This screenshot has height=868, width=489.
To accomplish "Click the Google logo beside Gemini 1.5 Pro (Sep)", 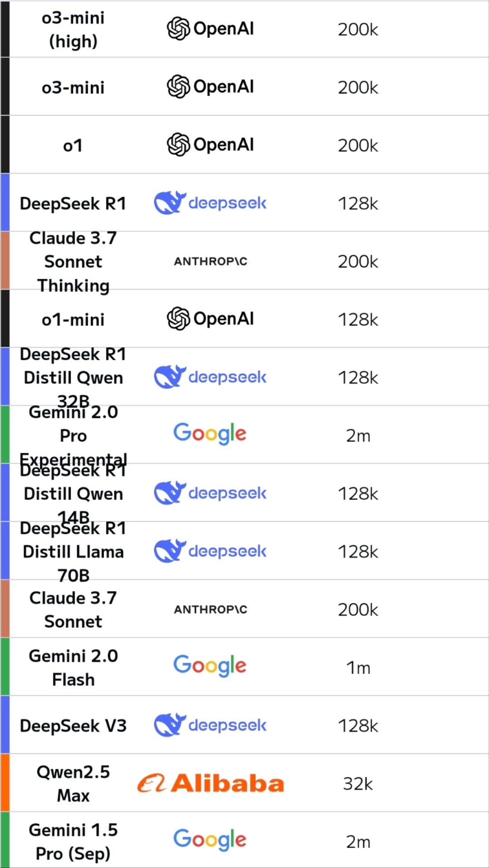I will point(210,840).
